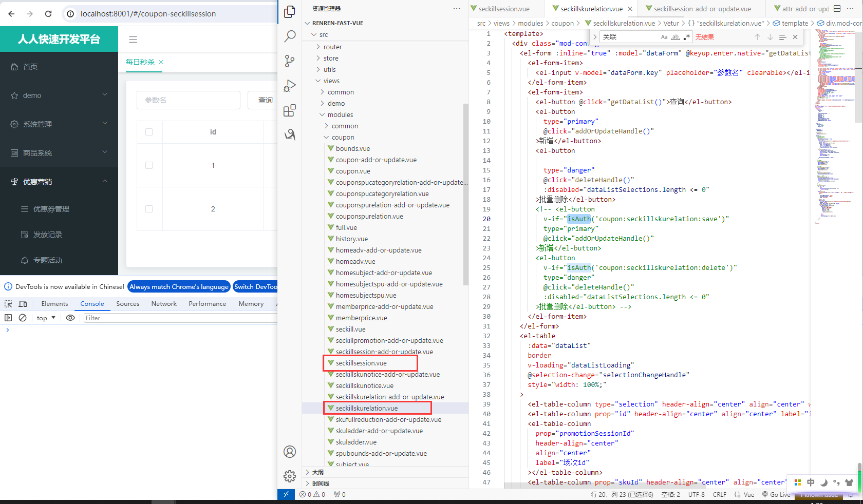This screenshot has height=504, width=863.
Task: Expand the router folder
Action: [x=332, y=47]
